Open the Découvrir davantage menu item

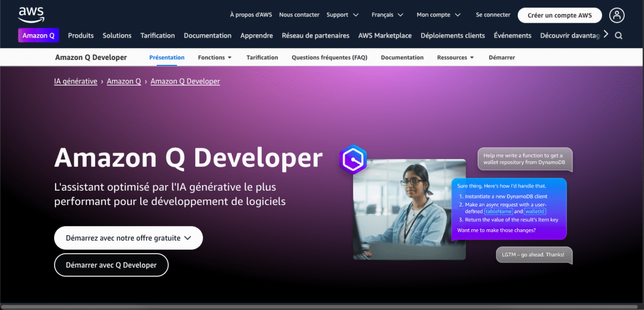[570, 36]
